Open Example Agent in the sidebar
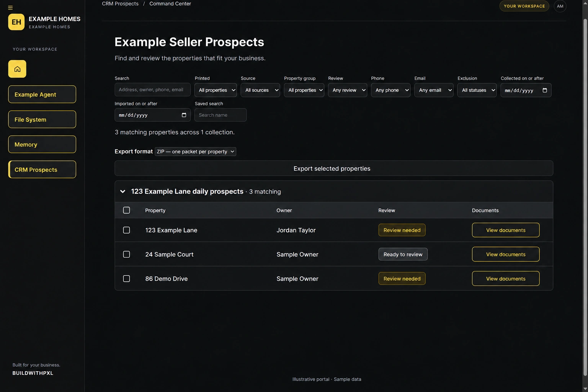The height and width of the screenshot is (392, 588). tap(42, 94)
